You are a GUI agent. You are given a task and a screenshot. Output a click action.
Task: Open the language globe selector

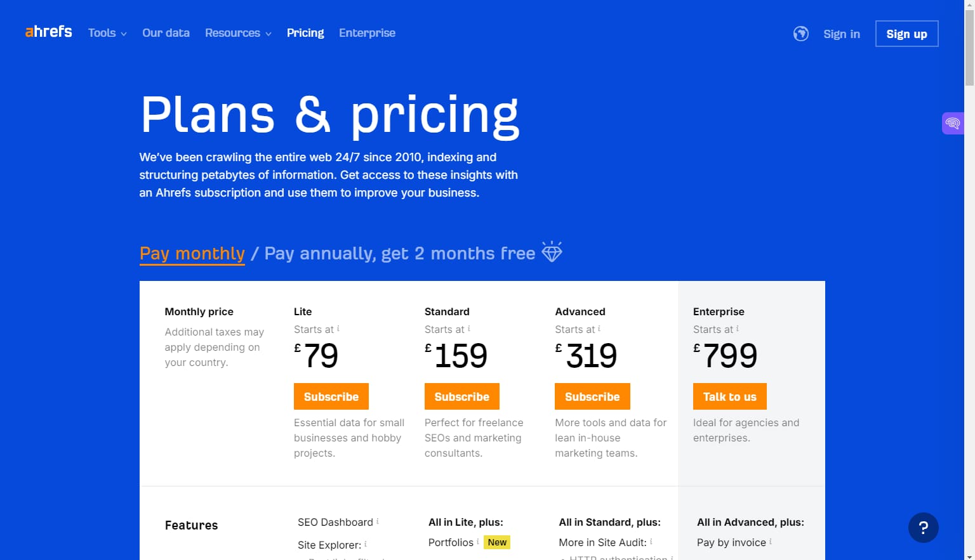[x=800, y=34]
